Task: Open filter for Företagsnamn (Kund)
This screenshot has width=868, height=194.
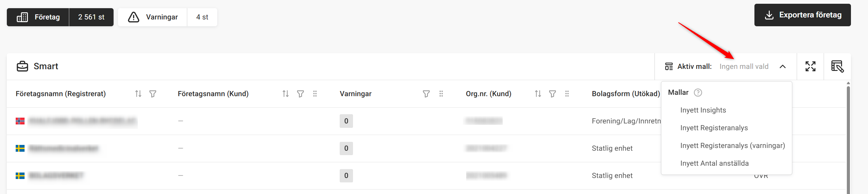Action: [300, 94]
